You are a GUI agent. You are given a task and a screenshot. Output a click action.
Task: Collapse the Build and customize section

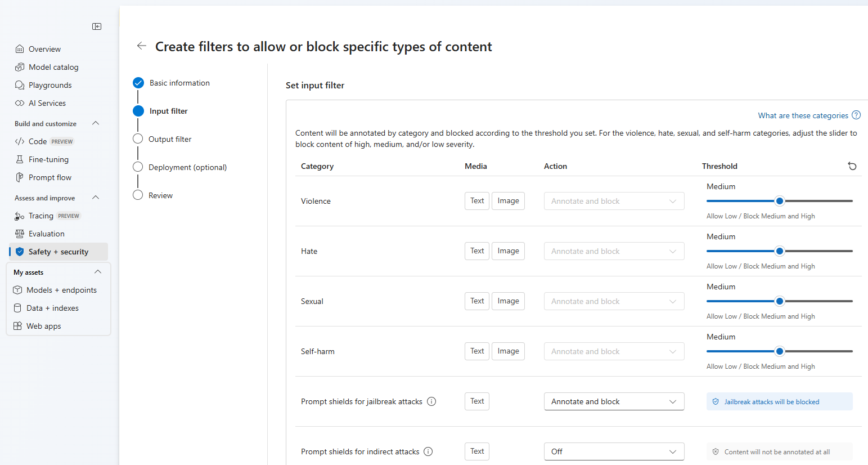[96, 123]
